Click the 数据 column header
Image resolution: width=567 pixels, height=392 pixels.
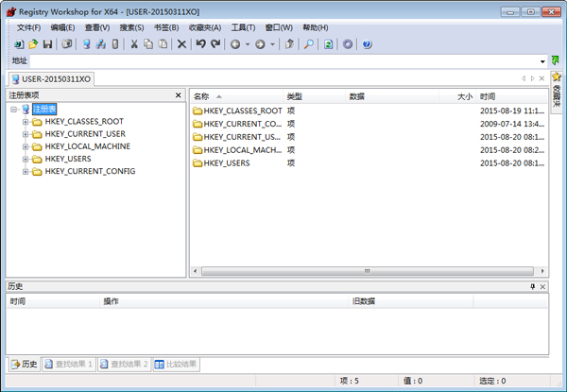coord(392,96)
